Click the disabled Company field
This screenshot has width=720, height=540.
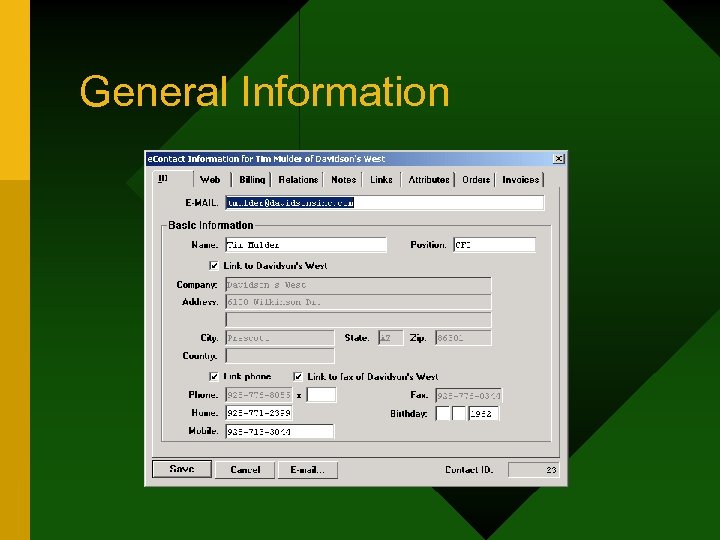tap(358, 285)
